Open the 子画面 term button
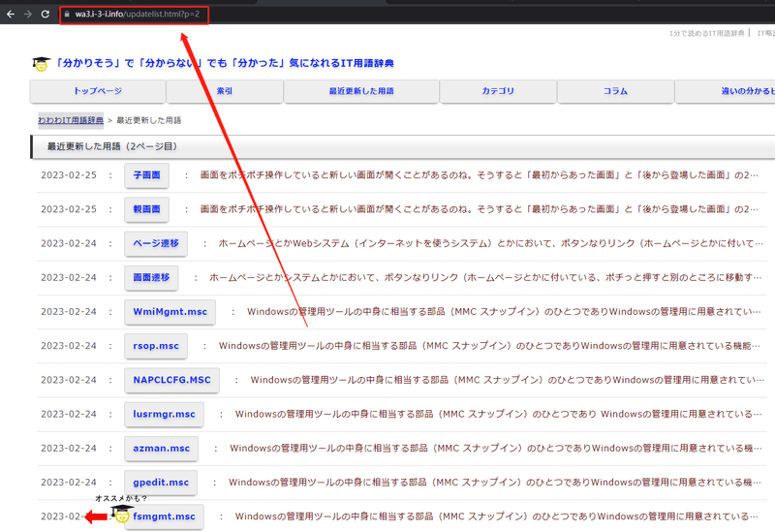This screenshot has height=532, width=775. (x=147, y=175)
